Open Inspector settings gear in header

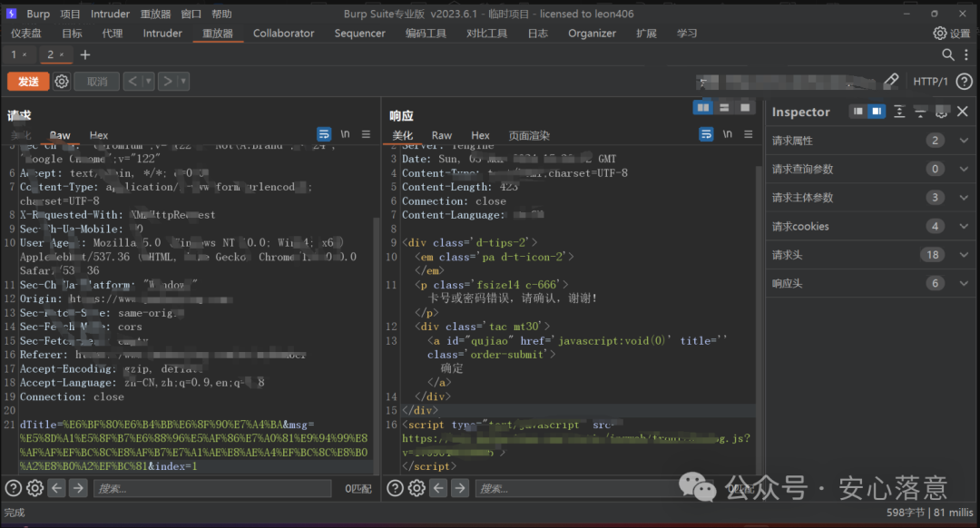click(941, 112)
